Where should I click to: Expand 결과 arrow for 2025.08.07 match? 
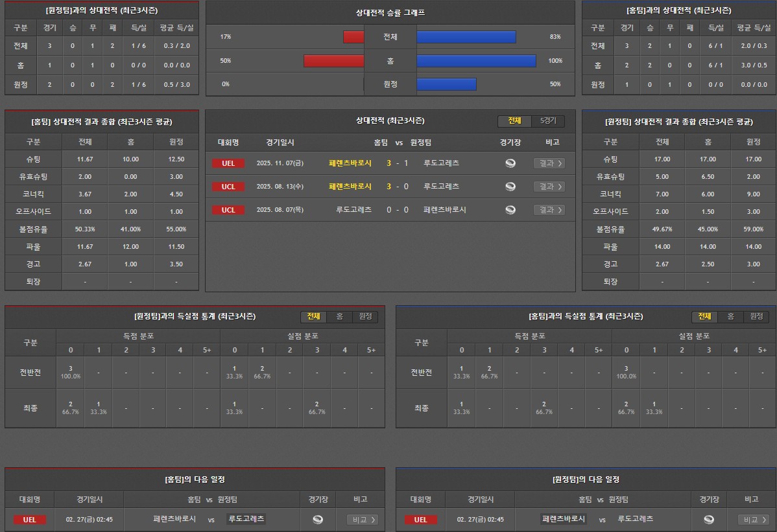point(549,210)
